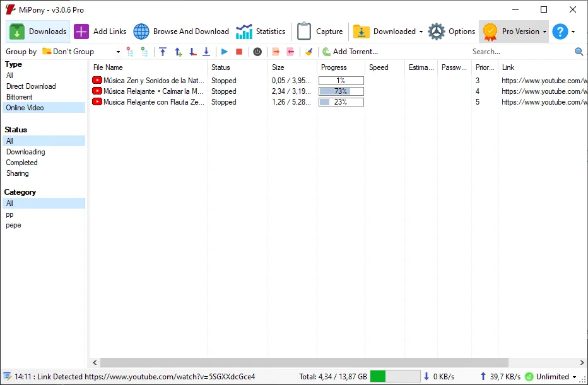Click the pink left-arrow icon
The image size is (588, 385).
[x=290, y=52]
